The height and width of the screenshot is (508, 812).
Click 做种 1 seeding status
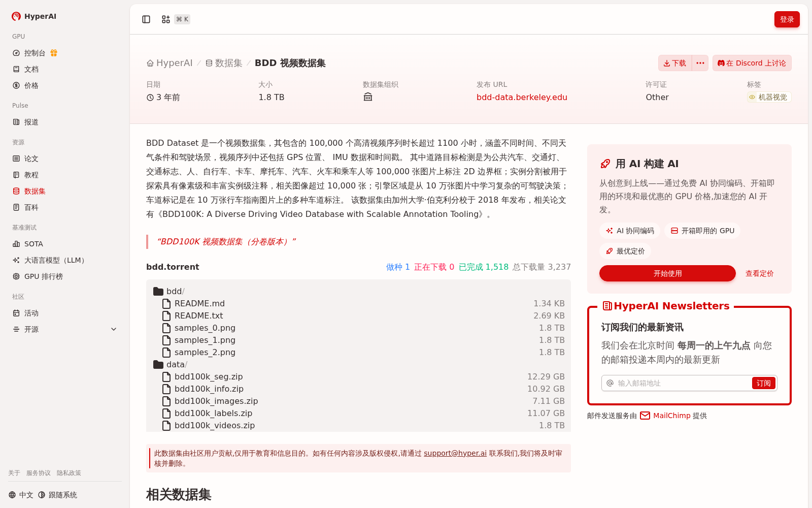coord(398,267)
